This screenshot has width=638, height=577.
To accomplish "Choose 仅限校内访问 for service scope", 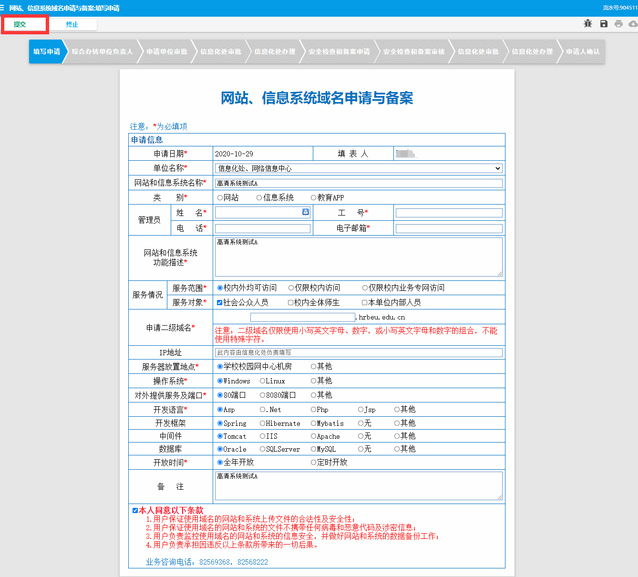I will [292, 287].
